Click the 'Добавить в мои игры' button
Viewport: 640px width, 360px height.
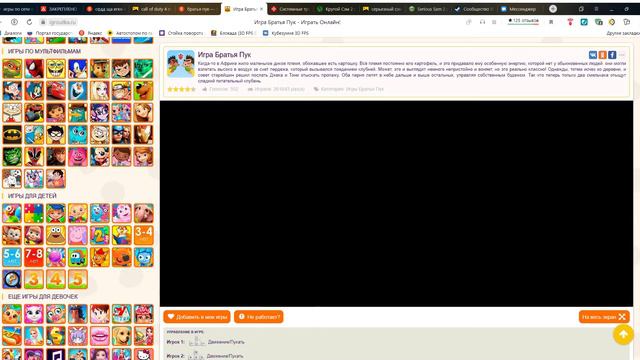(197, 317)
